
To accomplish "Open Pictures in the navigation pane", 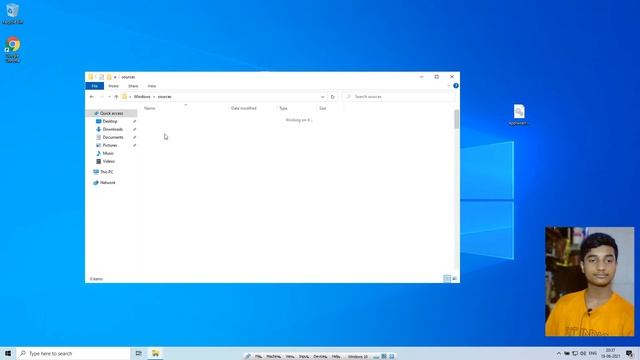I will click(109, 145).
